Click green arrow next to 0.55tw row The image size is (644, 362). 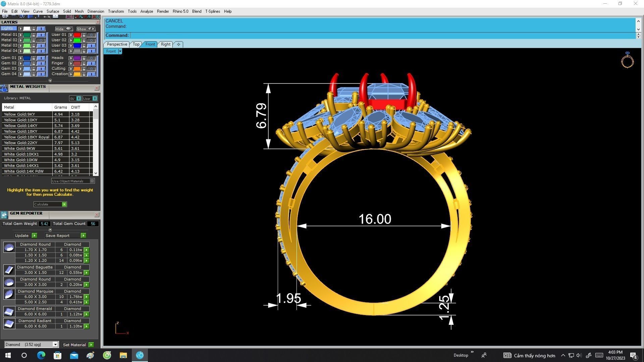[87, 273]
